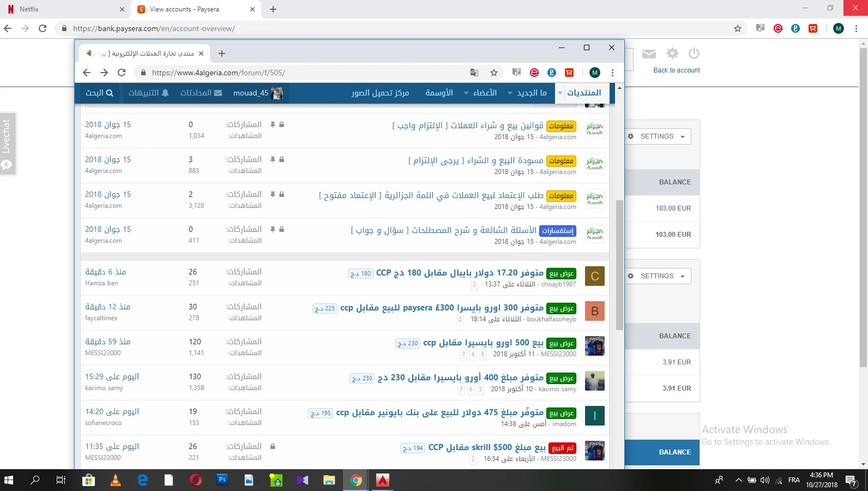Open the Livechat side panel
Viewport: 868px width, 491px height.
(x=7, y=144)
